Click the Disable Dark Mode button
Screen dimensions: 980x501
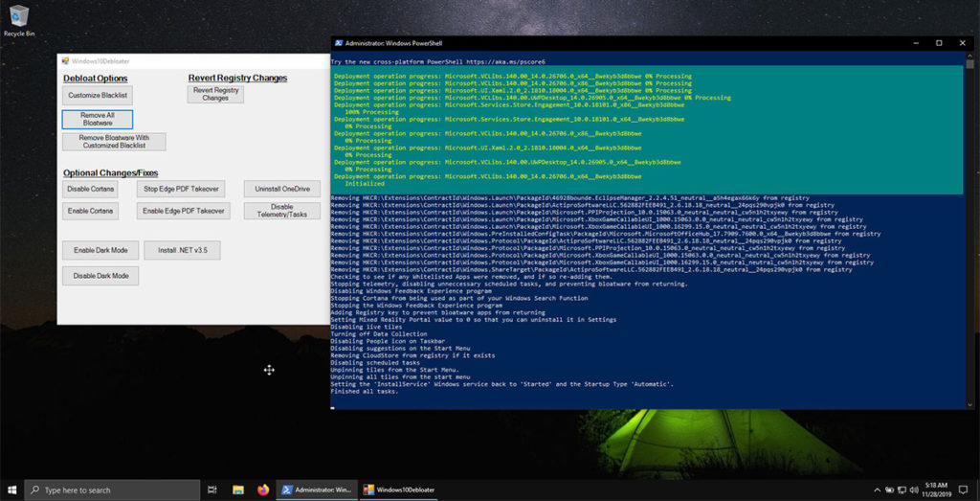tap(100, 276)
